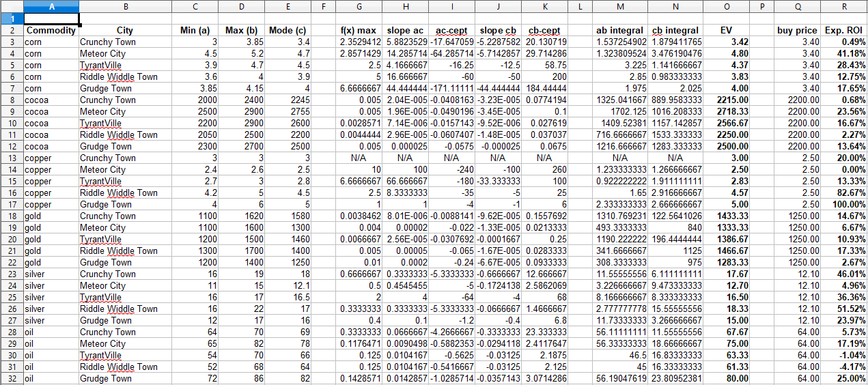Click the 'Commodity' header cell

pyautogui.click(x=52, y=30)
